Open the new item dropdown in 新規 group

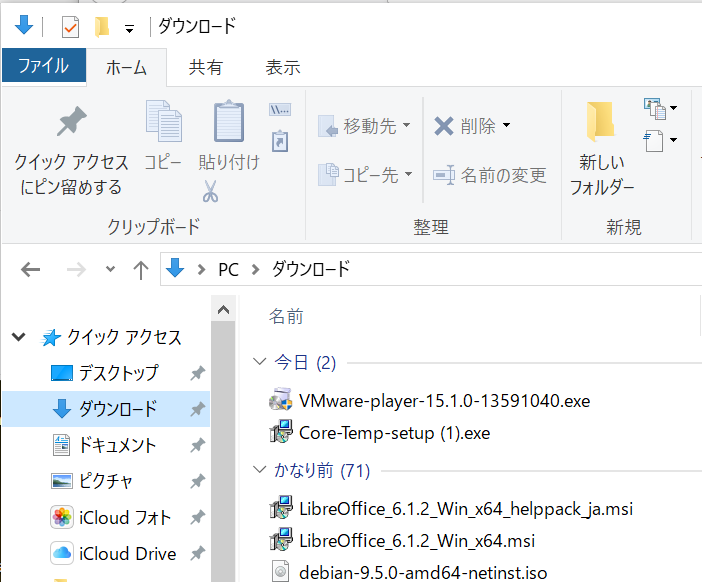[x=660, y=109]
